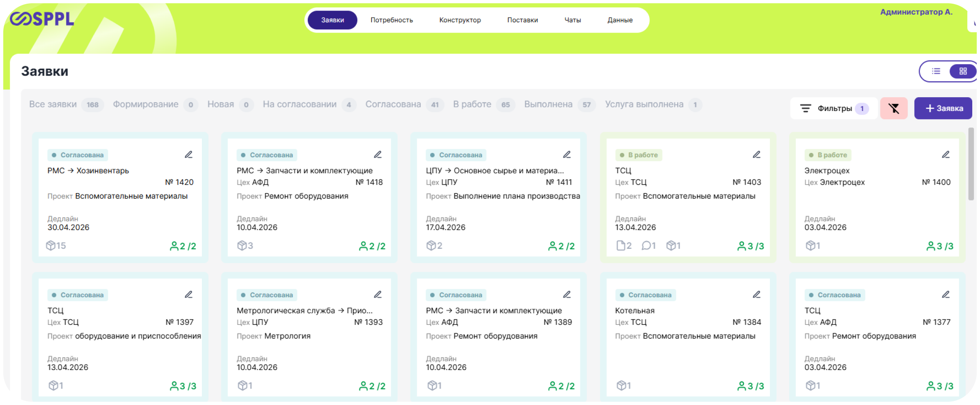
Task: Click approvers icon on request № 1411
Action: 561,246
